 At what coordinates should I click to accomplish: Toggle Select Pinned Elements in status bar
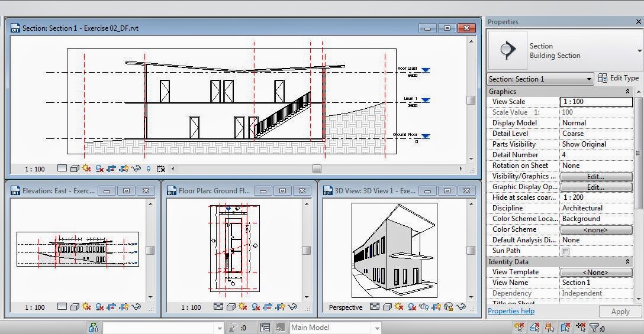(x=549, y=327)
